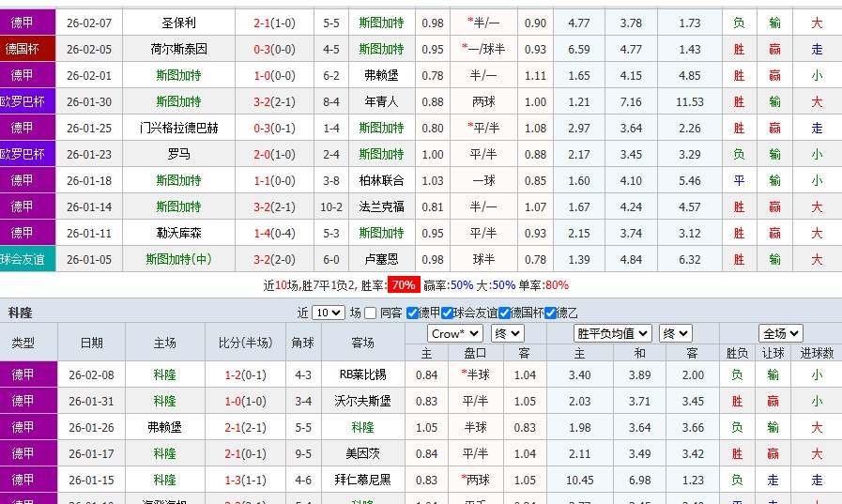
Task: Open the 全场 dropdown
Action: [x=781, y=333]
